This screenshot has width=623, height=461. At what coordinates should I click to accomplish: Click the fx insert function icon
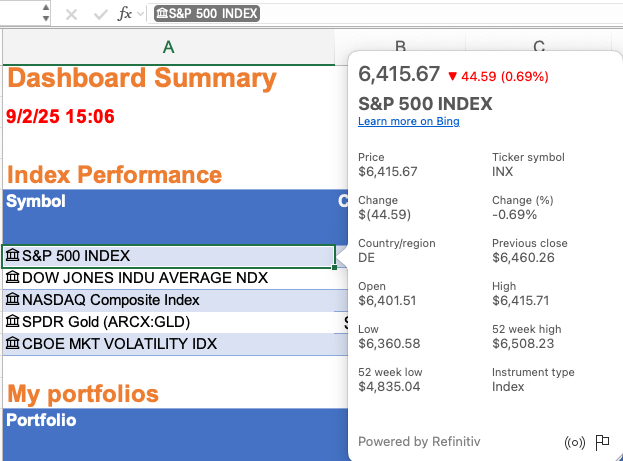click(124, 14)
